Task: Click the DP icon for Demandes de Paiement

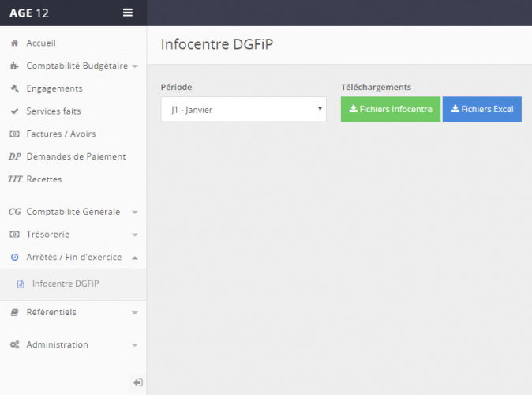Action: [x=14, y=156]
